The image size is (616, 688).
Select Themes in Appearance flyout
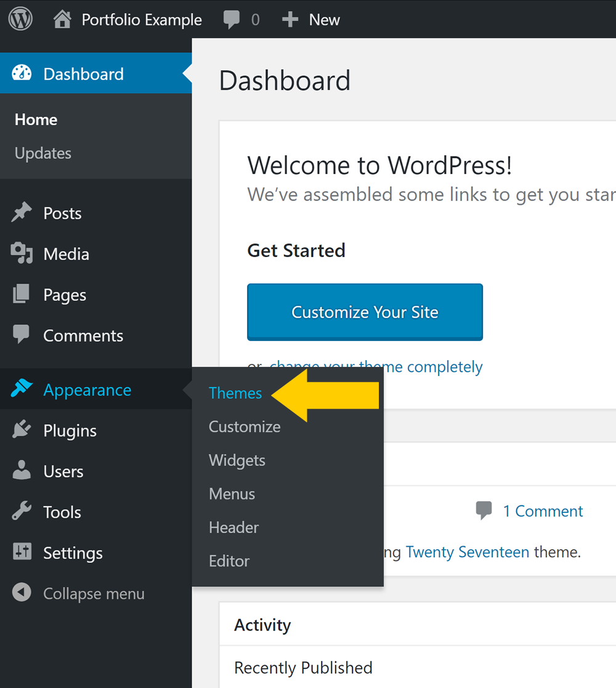point(235,393)
